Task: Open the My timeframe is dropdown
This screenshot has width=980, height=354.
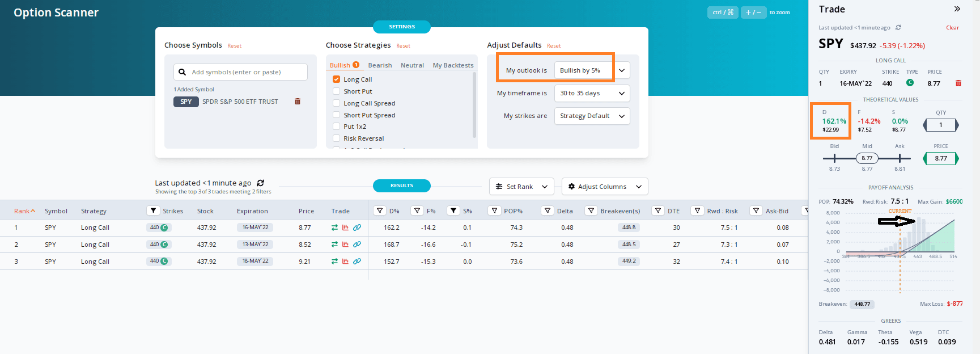Action: click(592, 93)
